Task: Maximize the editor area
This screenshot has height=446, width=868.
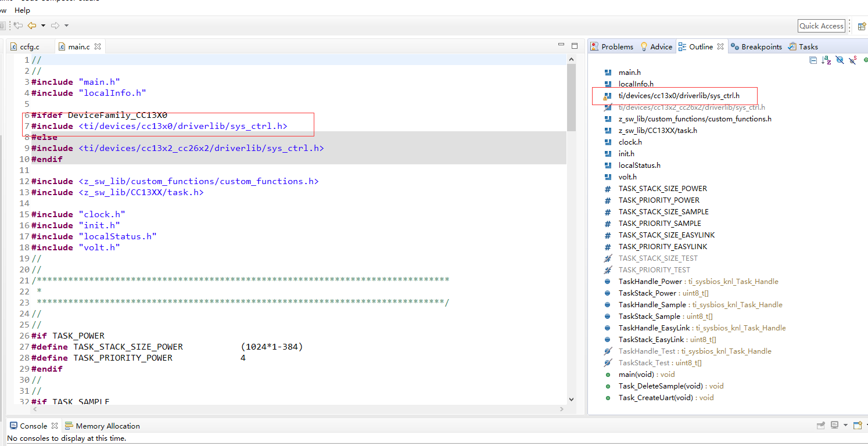Action: (574, 45)
